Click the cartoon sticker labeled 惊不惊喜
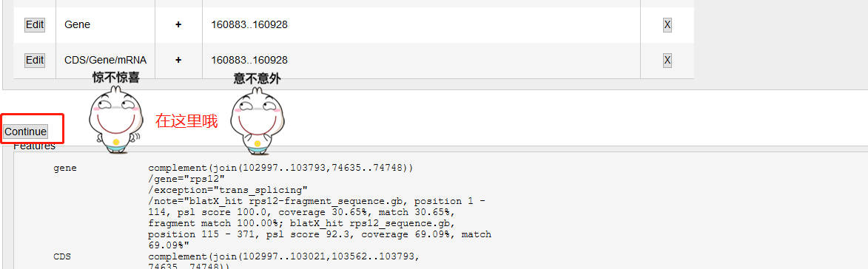 tap(115, 112)
